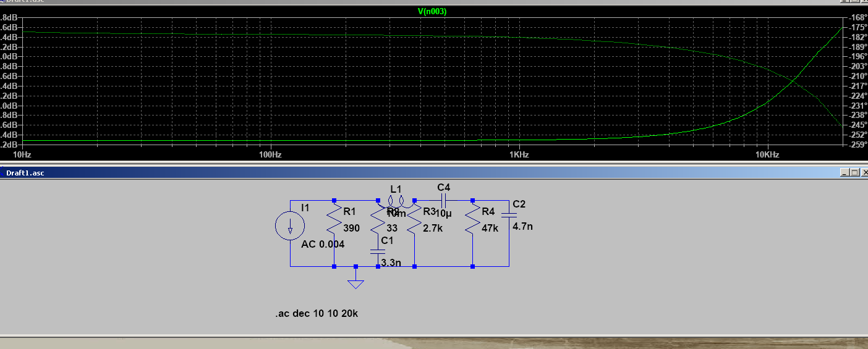Click the 4.7n capacitor value

pyautogui.click(x=522, y=226)
